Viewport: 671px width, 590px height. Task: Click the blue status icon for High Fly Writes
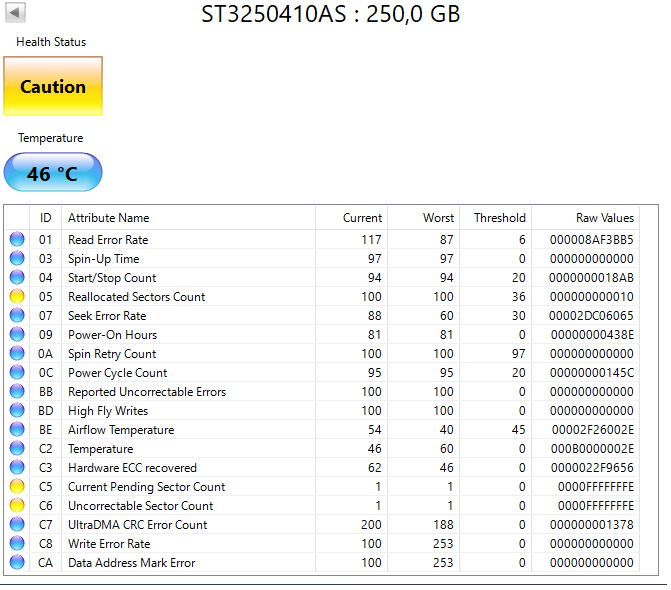pyautogui.click(x=17, y=410)
